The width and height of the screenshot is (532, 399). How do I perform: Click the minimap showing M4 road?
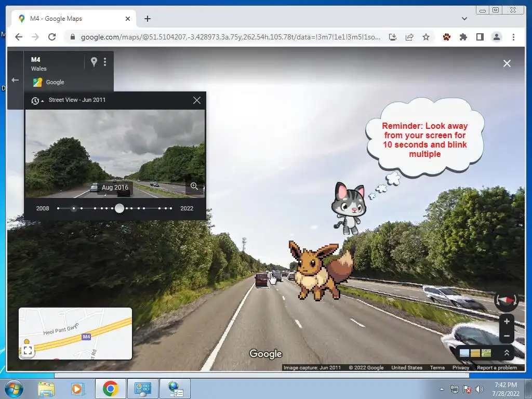[75, 334]
